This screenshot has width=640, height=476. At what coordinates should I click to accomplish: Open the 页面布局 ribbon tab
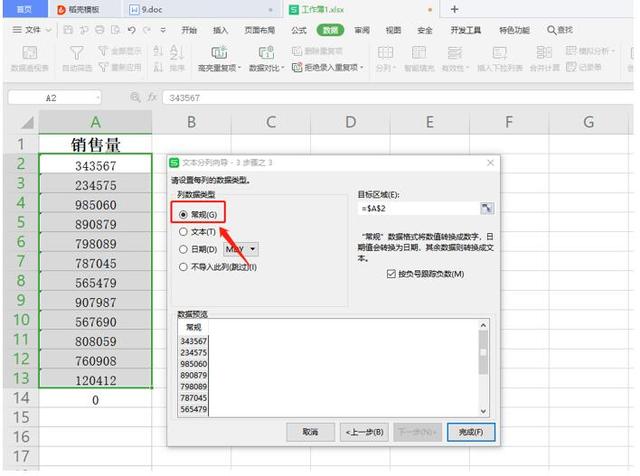click(x=260, y=30)
